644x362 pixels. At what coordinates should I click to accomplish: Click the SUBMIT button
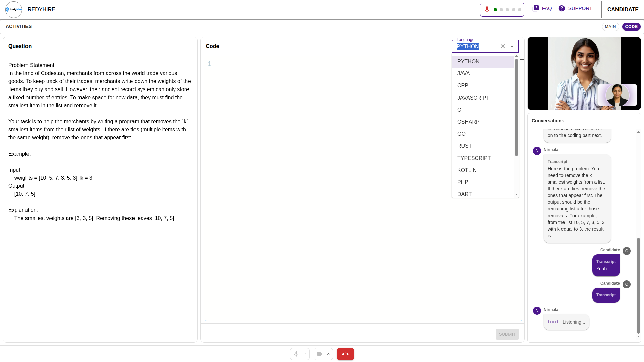click(x=507, y=334)
